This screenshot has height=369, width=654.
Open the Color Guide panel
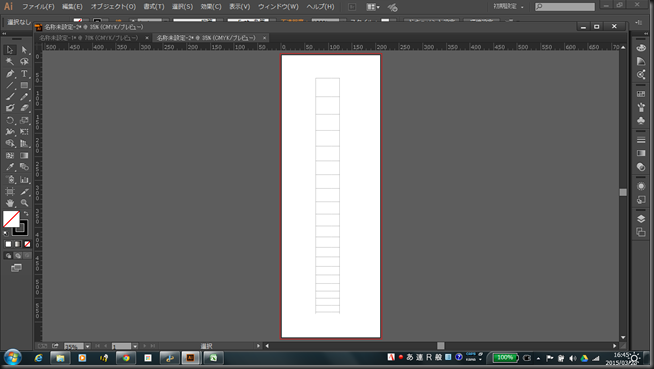(x=641, y=61)
